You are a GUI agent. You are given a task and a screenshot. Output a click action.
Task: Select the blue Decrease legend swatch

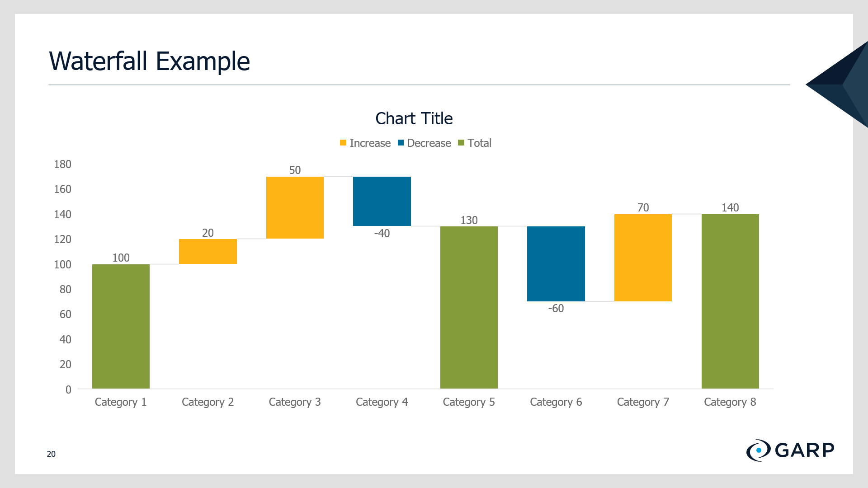pos(401,143)
